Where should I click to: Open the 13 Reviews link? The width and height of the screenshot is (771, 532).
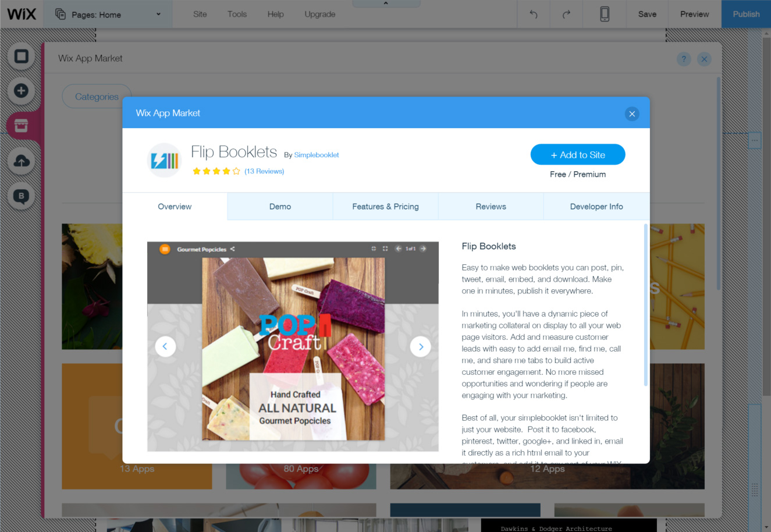[x=264, y=171]
